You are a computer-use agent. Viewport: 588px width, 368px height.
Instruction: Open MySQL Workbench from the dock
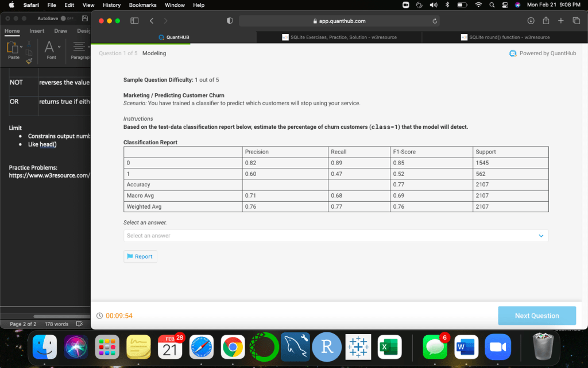(295, 347)
